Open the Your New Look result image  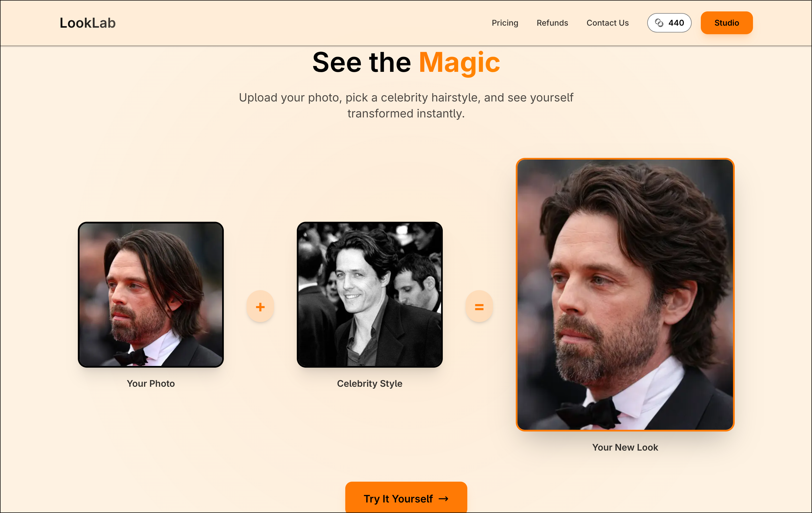(x=625, y=295)
